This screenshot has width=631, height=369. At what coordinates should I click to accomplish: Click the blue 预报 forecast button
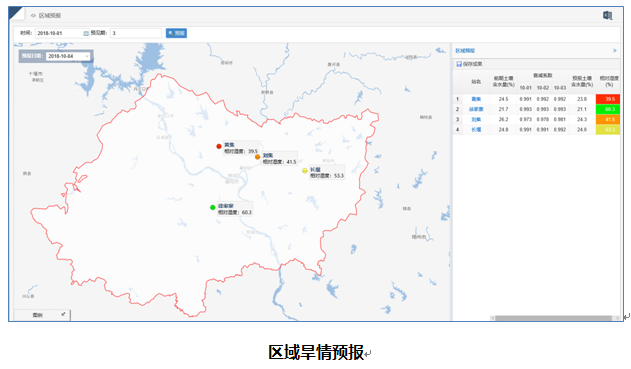click(176, 33)
